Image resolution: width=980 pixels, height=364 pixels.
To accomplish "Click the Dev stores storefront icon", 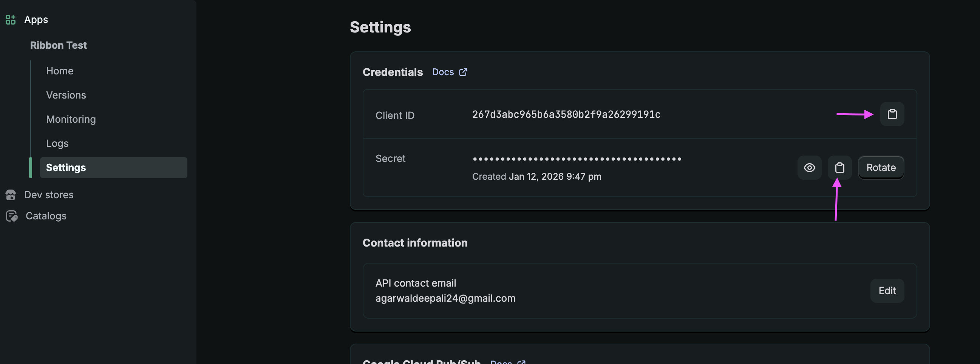I will [x=11, y=195].
